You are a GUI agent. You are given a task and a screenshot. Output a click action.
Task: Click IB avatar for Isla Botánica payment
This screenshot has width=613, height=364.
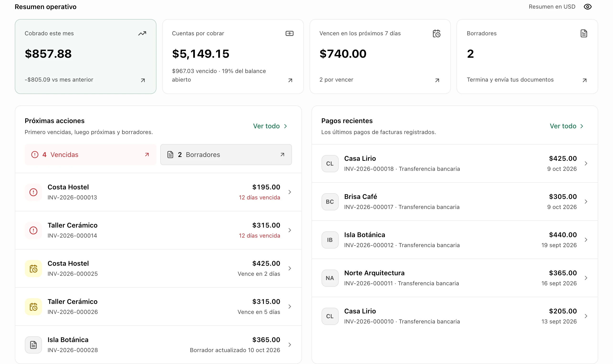pyautogui.click(x=330, y=240)
